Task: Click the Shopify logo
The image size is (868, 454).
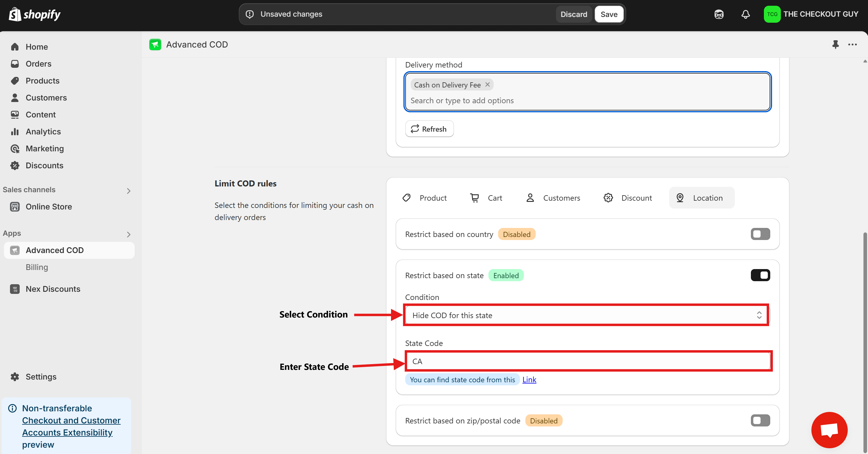Action: (x=35, y=14)
